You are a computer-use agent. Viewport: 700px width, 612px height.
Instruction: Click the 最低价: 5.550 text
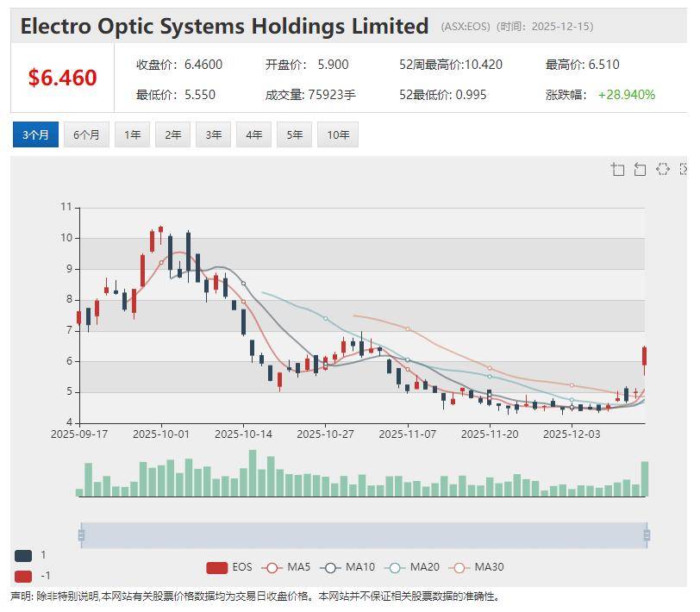pyautogui.click(x=176, y=95)
